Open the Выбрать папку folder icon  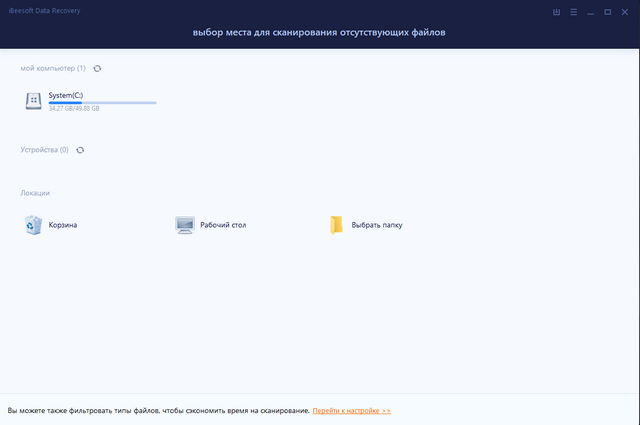(x=336, y=225)
